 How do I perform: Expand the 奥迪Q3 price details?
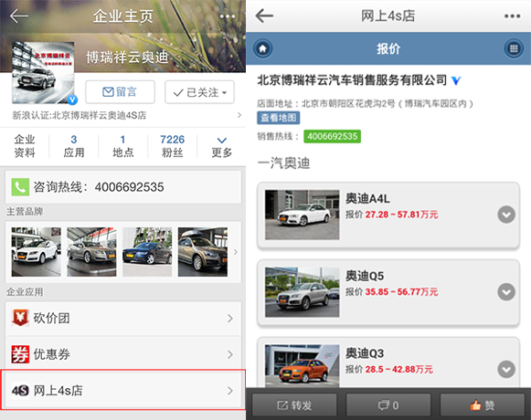(506, 369)
